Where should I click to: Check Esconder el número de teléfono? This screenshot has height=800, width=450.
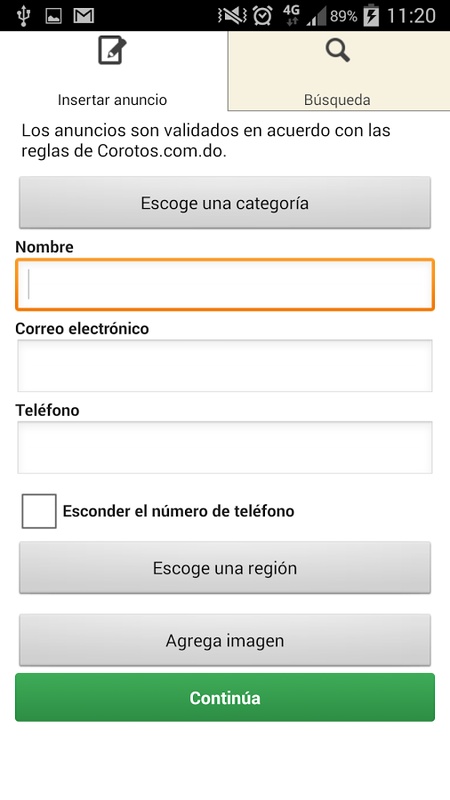coord(39,511)
